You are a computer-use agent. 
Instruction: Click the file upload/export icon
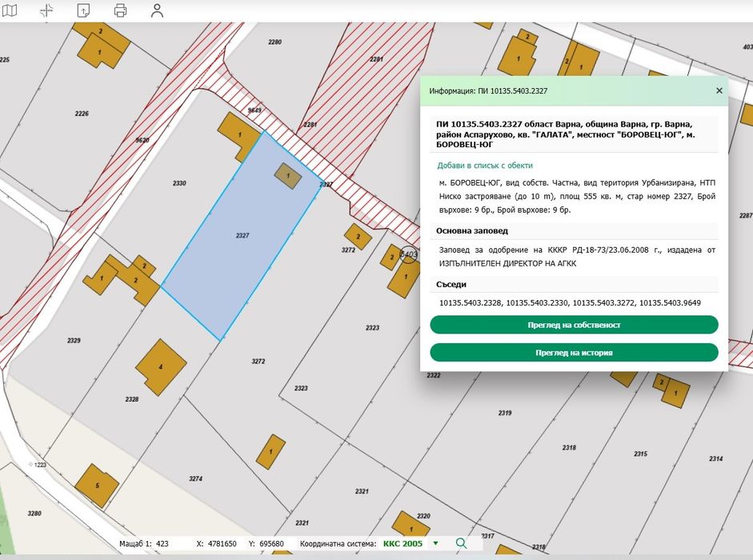click(x=83, y=10)
